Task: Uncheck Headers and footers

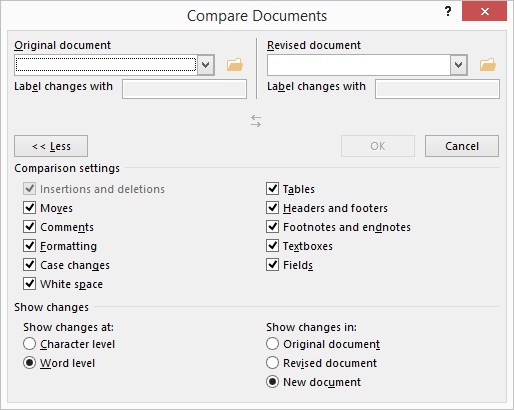Action: 273,208
